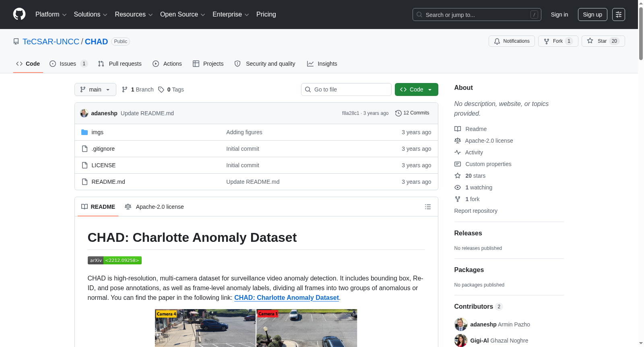Image resolution: width=644 pixels, height=347 pixels.
Task: Open the command palette icon in header
Action: pyautogui.click(x=619, y=15)
